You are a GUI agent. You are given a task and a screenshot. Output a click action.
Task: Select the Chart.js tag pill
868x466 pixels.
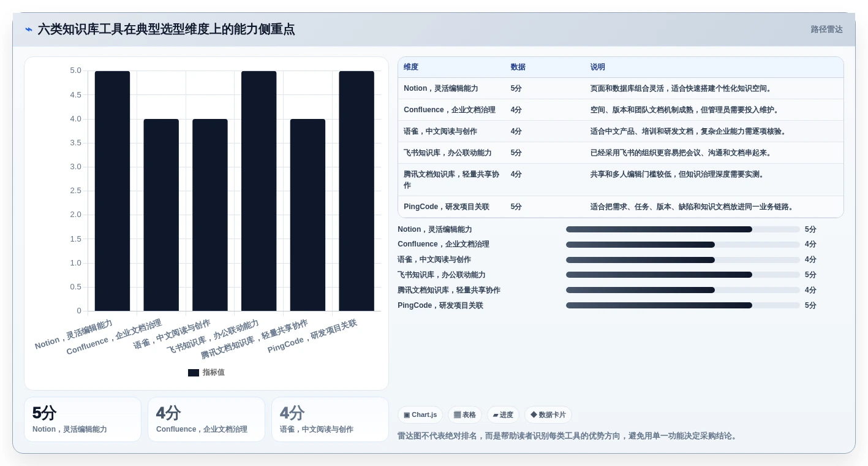420,415
